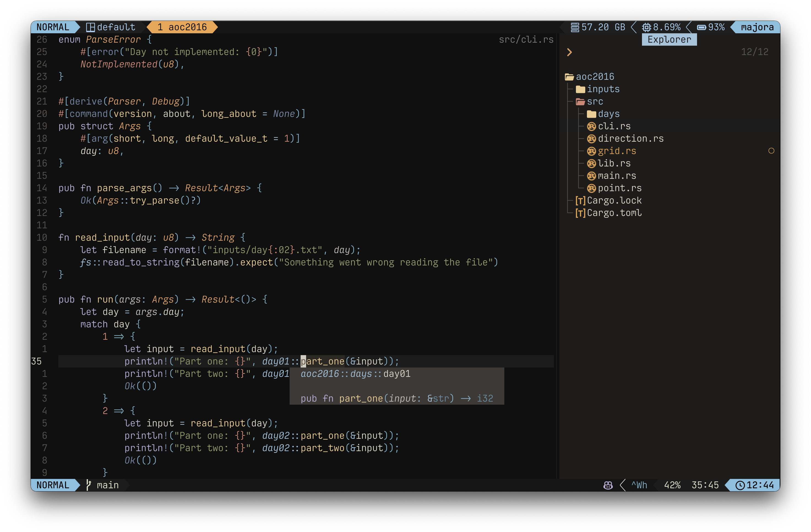Click the CPU icon beside 8.69%

[646, 27]
